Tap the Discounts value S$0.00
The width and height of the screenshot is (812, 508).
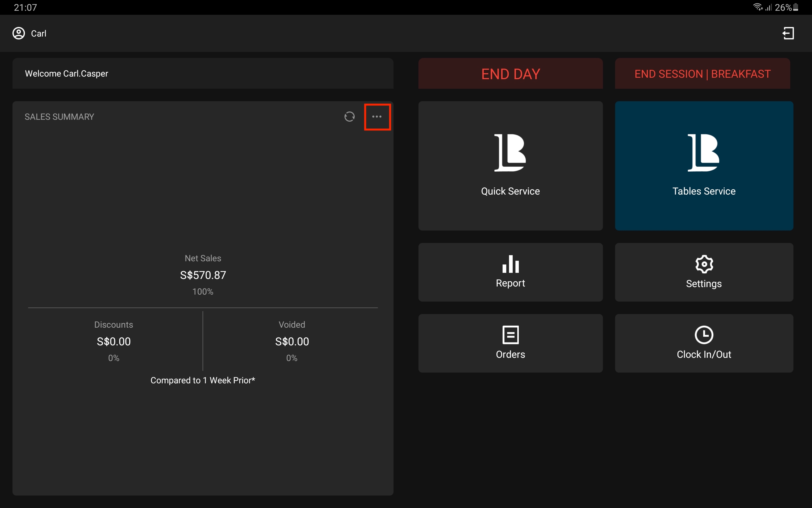[114, 341]
